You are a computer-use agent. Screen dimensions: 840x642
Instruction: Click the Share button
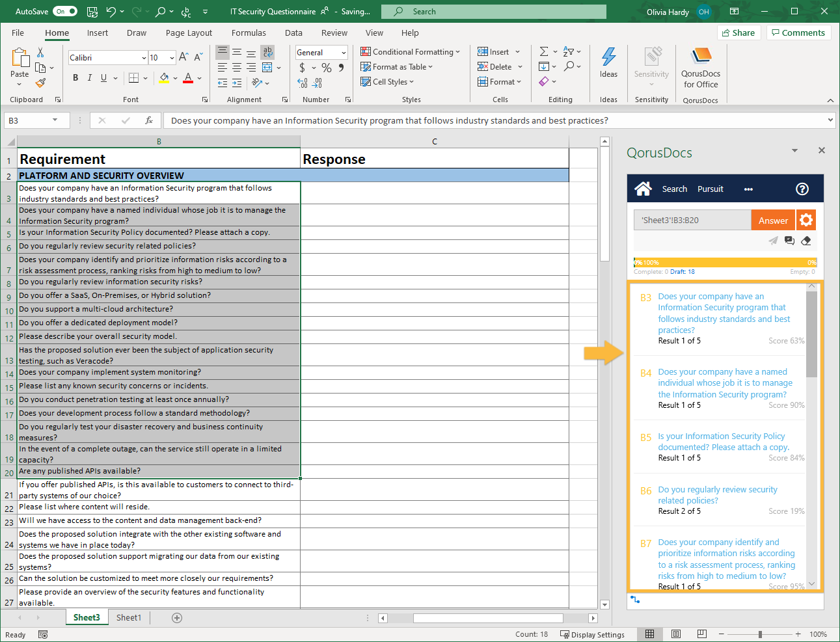coord(738,33)
